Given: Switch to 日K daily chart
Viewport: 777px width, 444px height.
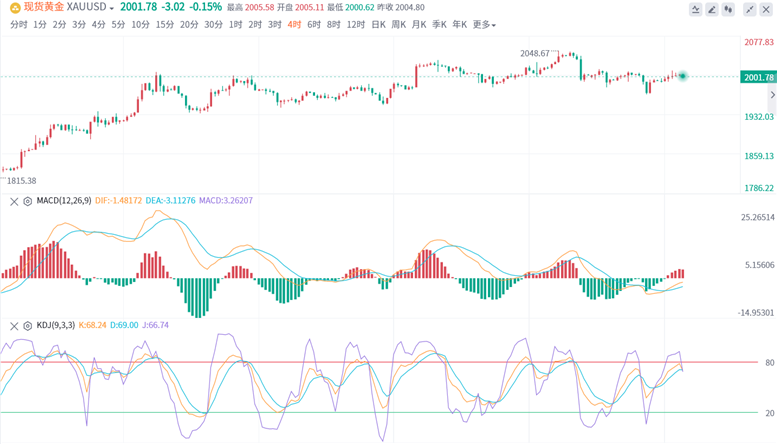Looking at the screenshot, I should (x=379, y=24).
